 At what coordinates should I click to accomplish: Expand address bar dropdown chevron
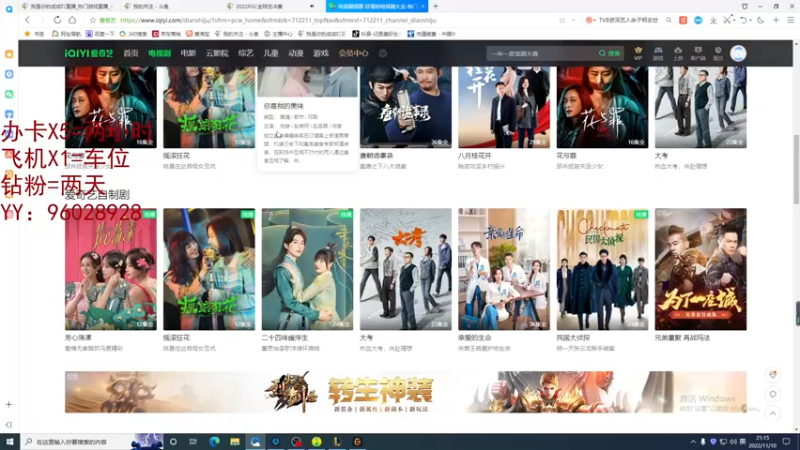(x=573, y=20)
